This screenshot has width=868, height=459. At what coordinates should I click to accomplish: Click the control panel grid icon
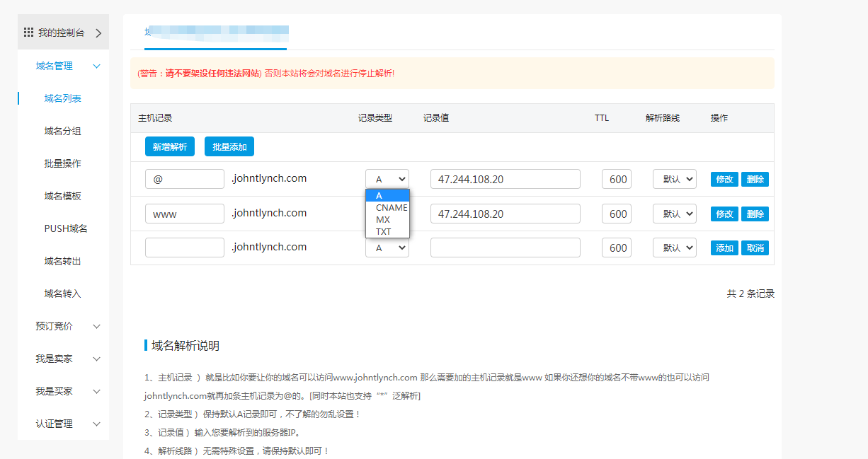pos(28,33)
